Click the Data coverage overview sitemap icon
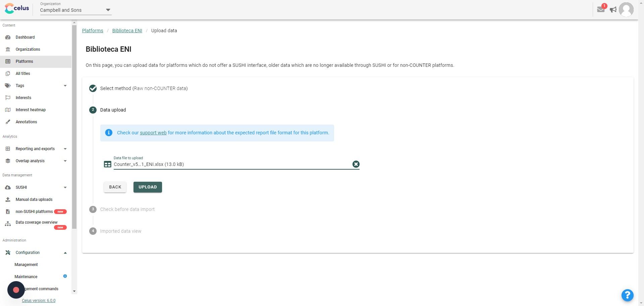Screen dimensions: 644x306 click(8, 224)
